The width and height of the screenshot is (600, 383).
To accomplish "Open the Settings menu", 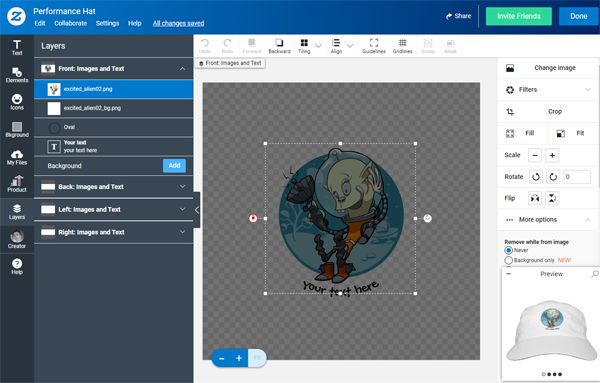I will 107,23.
